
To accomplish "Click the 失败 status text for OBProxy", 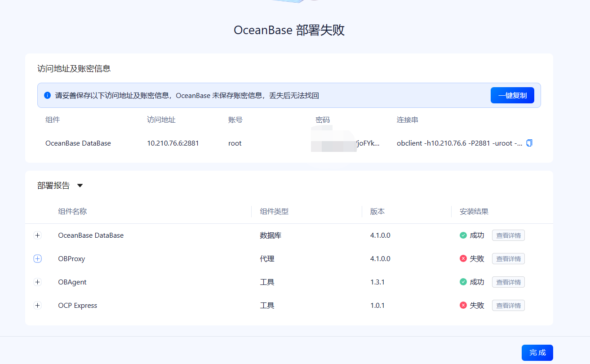I will coord(477,259).
